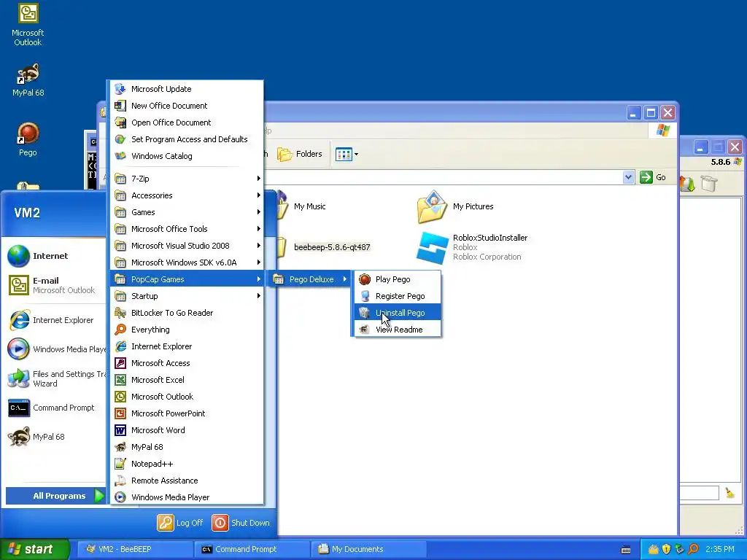Open Internet Explorer in Start menu left pane
The height and width of the screenshot is (560, 747).
pos(55,320)
